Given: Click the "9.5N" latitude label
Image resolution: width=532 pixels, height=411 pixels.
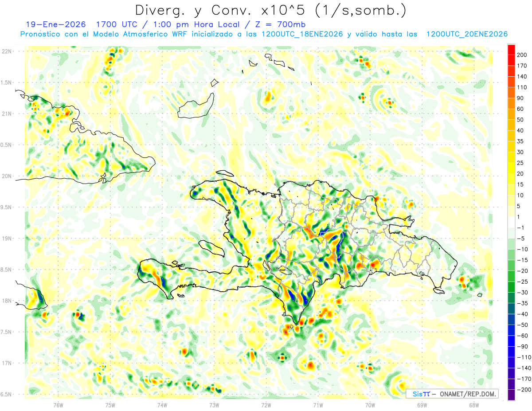Looking at the screenshot, I should coord(5,207).
